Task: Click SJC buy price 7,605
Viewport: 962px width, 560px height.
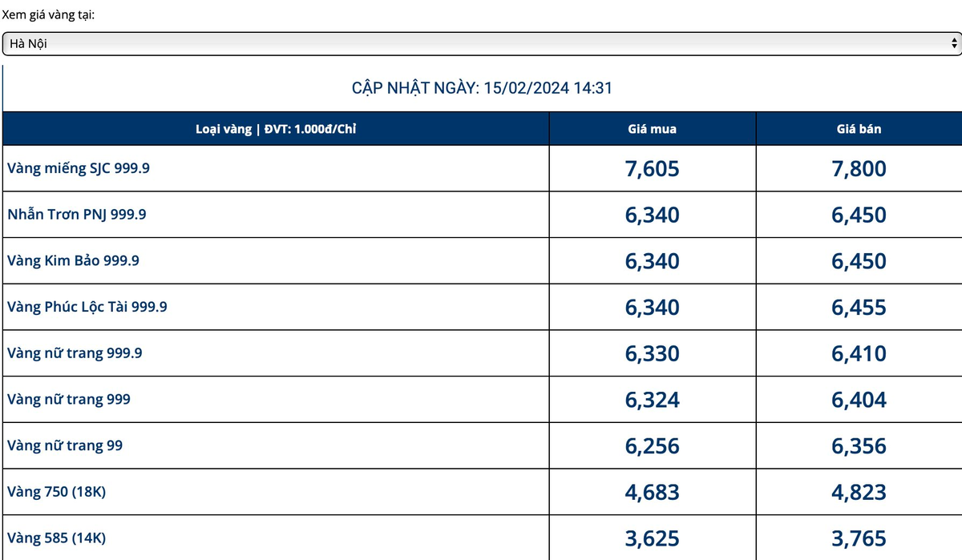Action: (x=652, y=168)
